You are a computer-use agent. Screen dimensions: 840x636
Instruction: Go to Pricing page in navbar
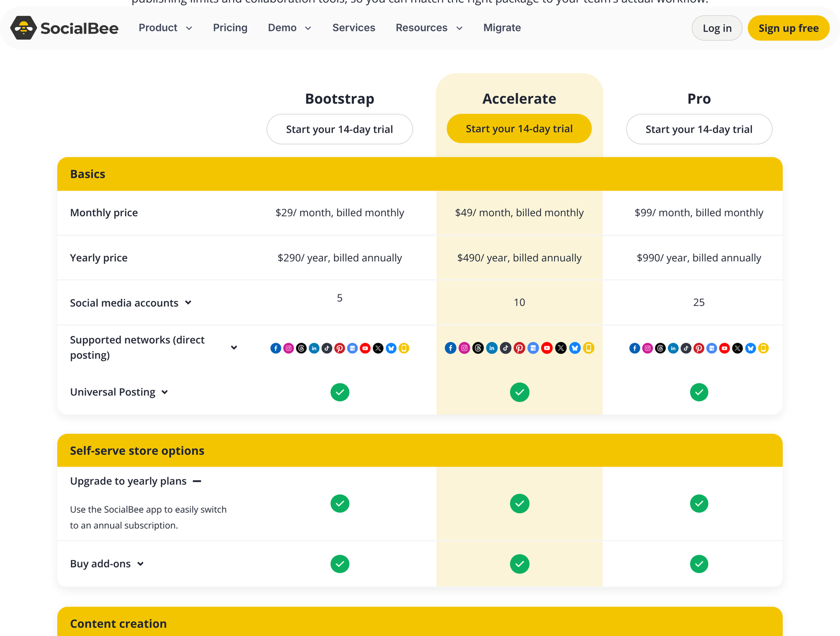[x=230, y=28]
